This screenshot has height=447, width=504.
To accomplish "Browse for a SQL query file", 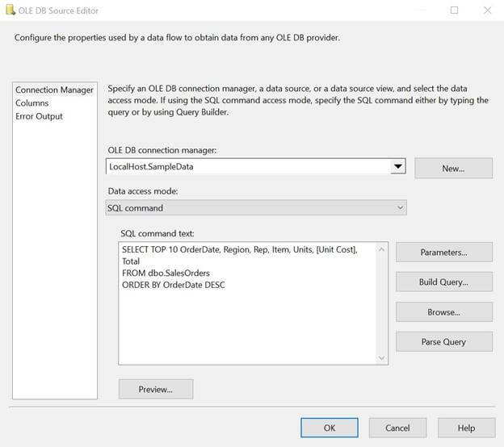I will [444, 311].
